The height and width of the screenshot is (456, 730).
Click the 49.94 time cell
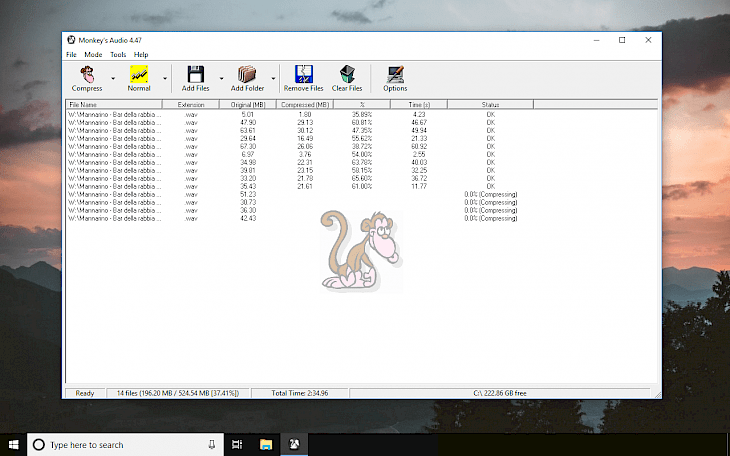tap(419, 130)
